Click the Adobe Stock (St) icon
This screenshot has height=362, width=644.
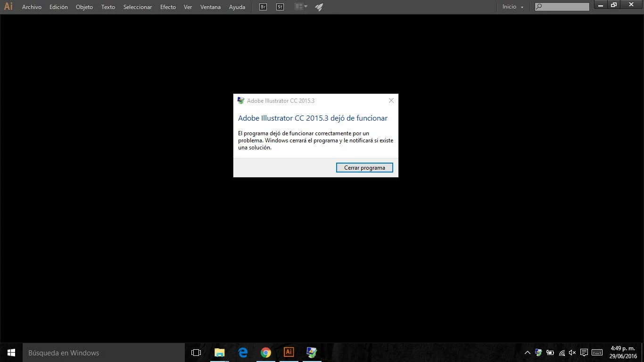[x=280, y=7]
